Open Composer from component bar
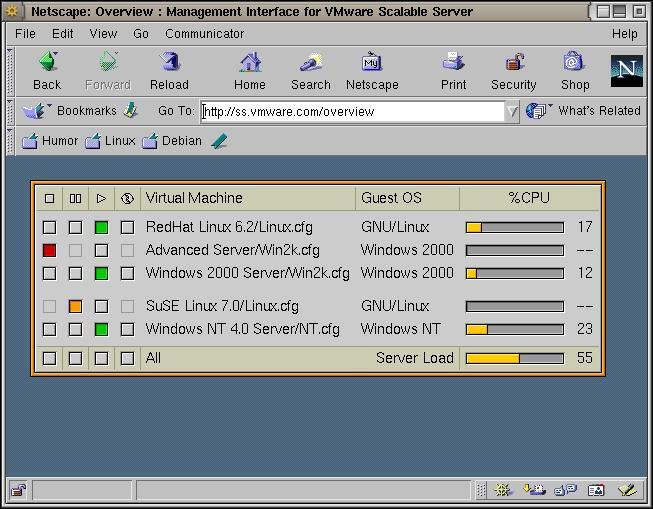The image size is (653, 509). click(x=628, y=490)
